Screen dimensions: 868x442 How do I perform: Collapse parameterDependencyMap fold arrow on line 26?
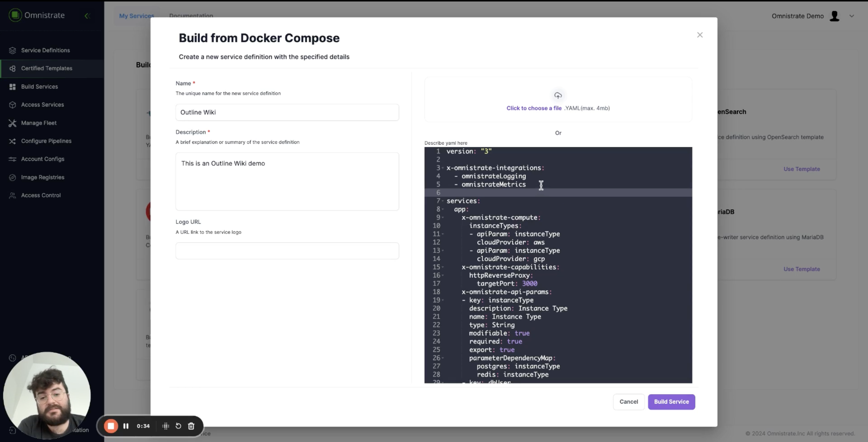point(443,358)
